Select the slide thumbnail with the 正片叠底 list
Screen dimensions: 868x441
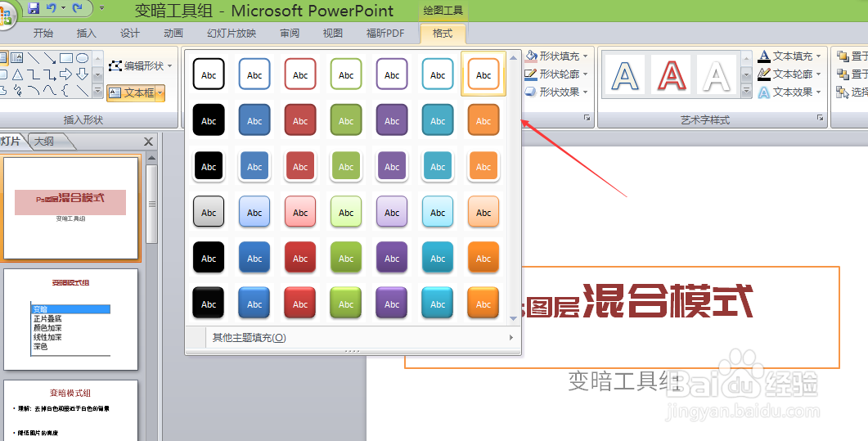click(x=71, y=319)
